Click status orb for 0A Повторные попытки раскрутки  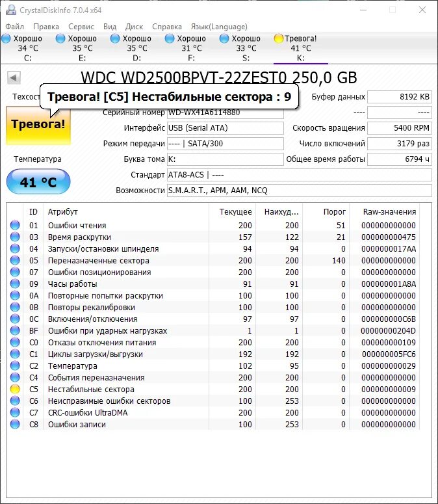15,295
